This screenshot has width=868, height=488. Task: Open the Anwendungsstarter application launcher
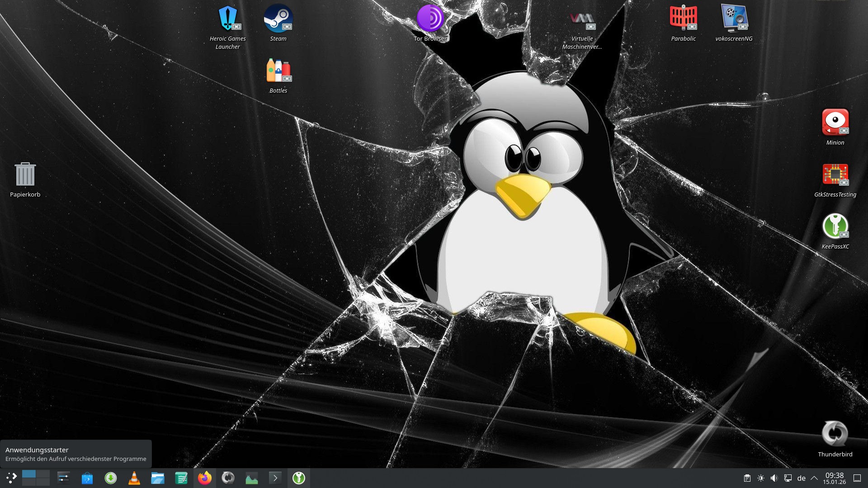(x=11, y=478)
